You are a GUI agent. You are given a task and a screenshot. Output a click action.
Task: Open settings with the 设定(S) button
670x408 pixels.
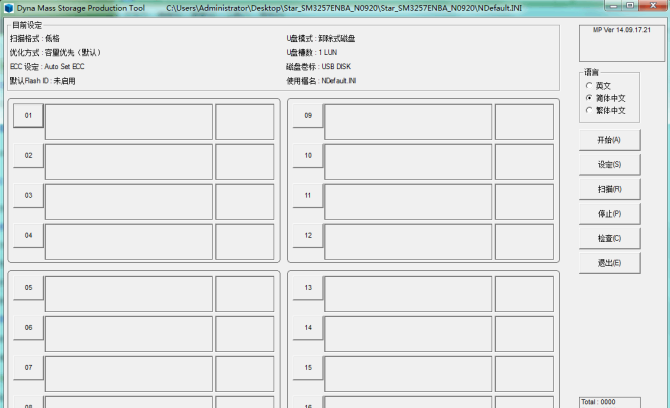(609, 165)
